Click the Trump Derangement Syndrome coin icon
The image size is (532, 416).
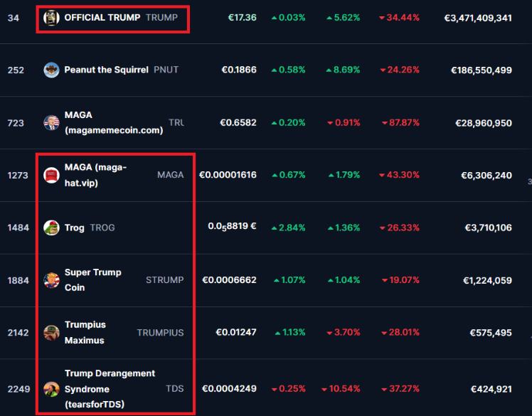(51, 389)
